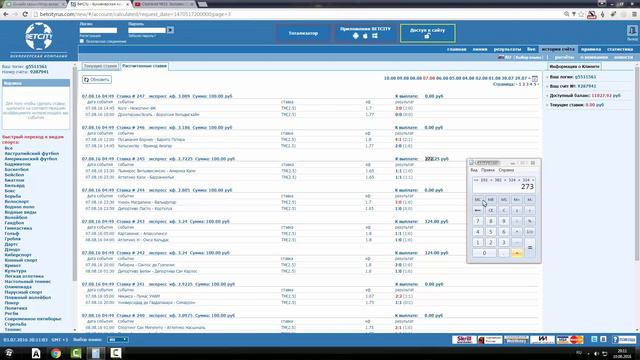Go to page 2 of bets
Image resolution: width=640 pixels, height=360 pixels.
[523, 84]
